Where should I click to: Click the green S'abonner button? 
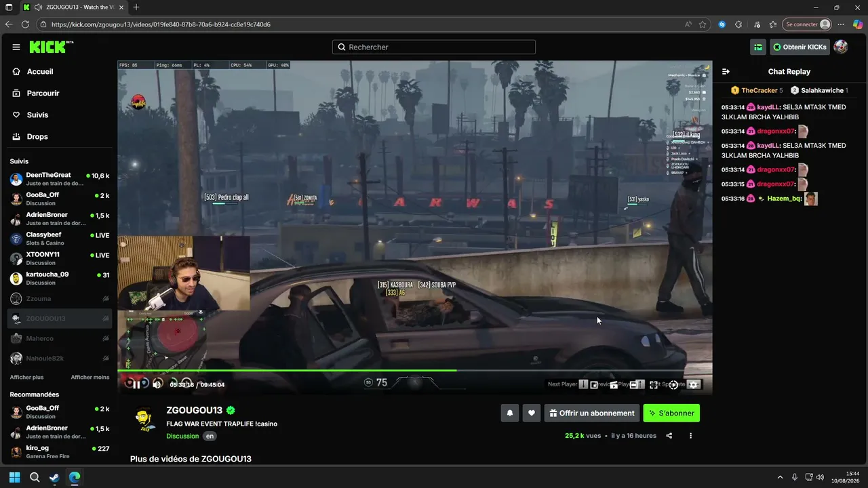(671, 413)
